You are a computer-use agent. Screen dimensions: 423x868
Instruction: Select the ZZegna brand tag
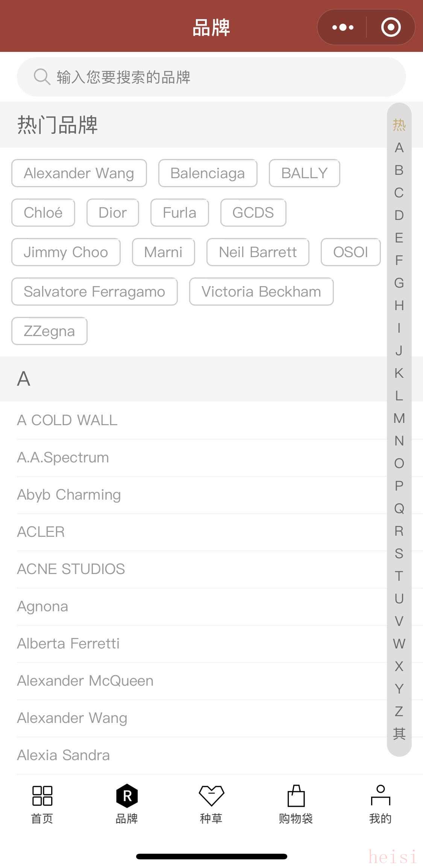click(49, 331)
